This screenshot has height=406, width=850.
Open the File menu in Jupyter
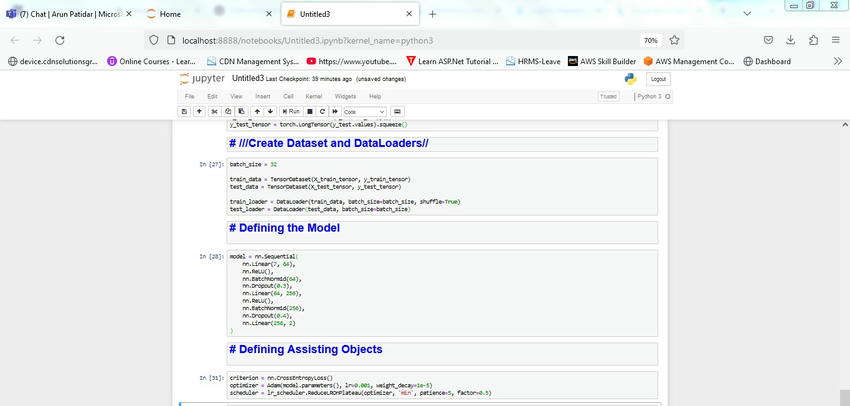click(x=190, y=96)
